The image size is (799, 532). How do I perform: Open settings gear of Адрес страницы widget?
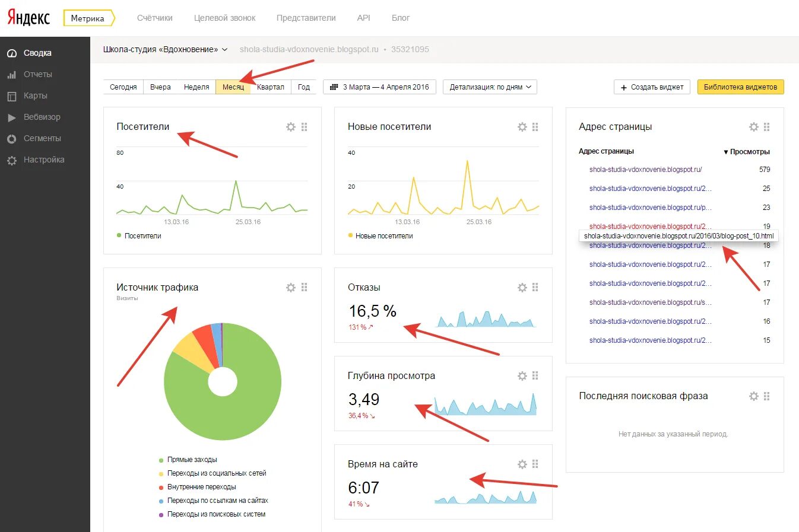pos(754,127)
